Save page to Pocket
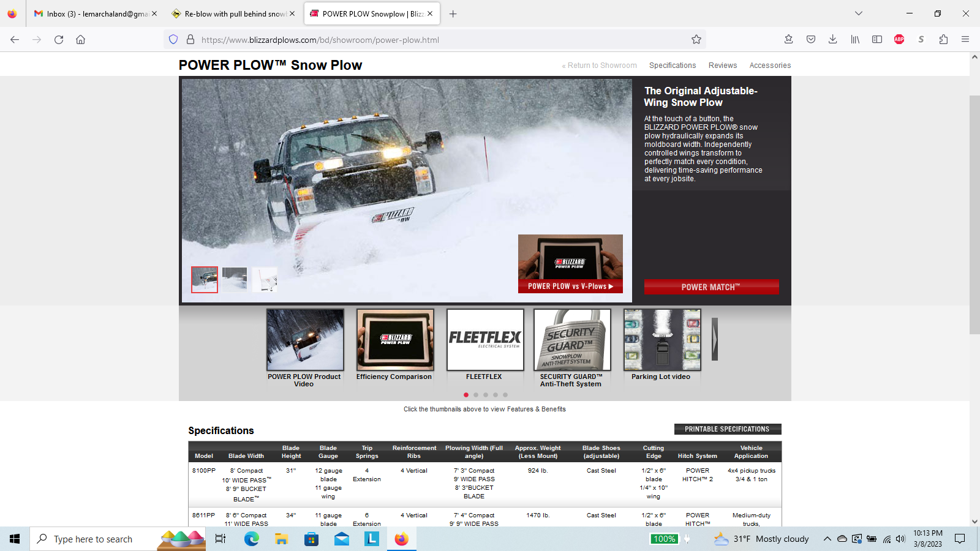980x551 pixels. click(811, 40)
